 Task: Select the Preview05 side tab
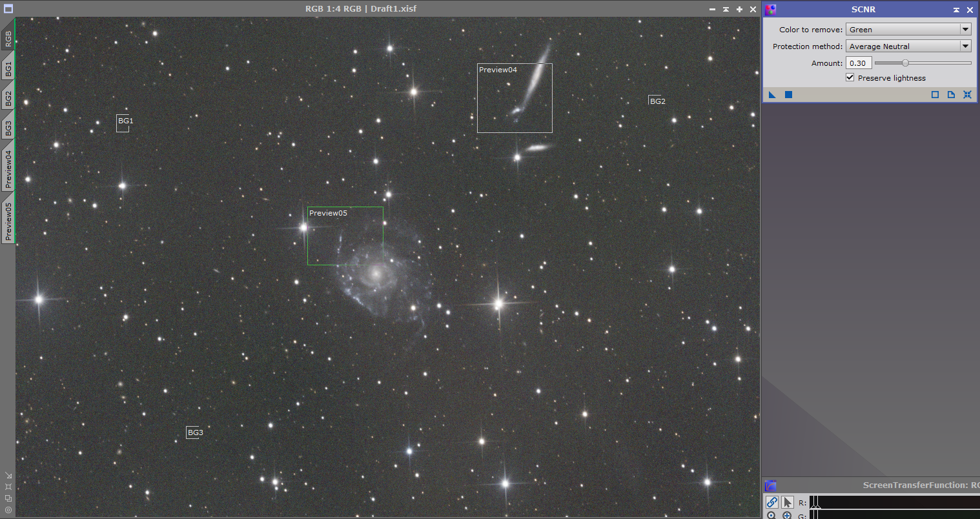tap(8, 220)
